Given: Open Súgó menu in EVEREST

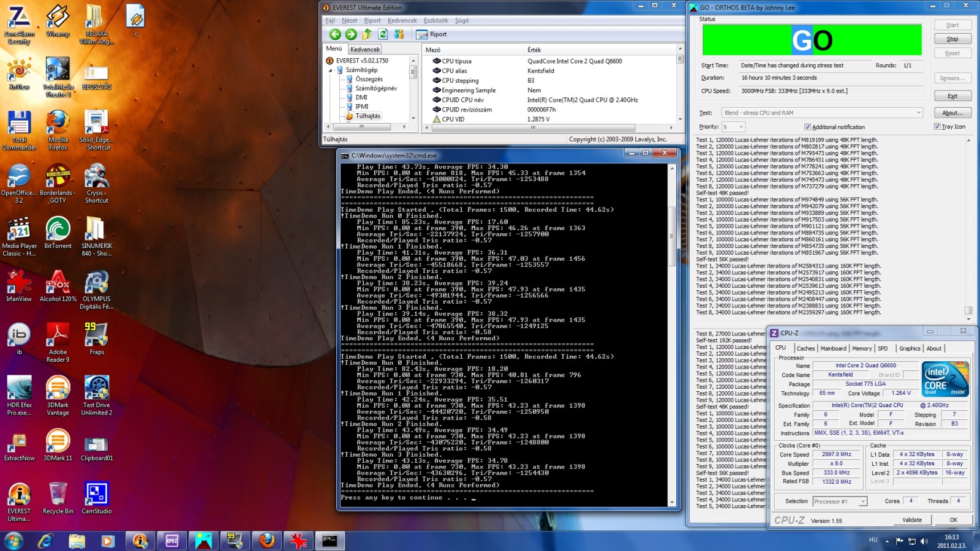Looking at the screenshot, I should click(462, 20).
